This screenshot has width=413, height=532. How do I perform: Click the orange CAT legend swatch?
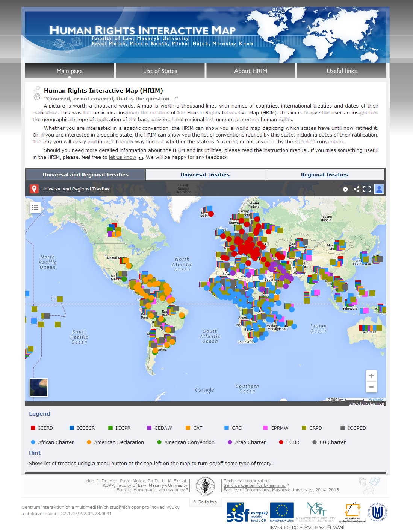[x=188, y=428]
